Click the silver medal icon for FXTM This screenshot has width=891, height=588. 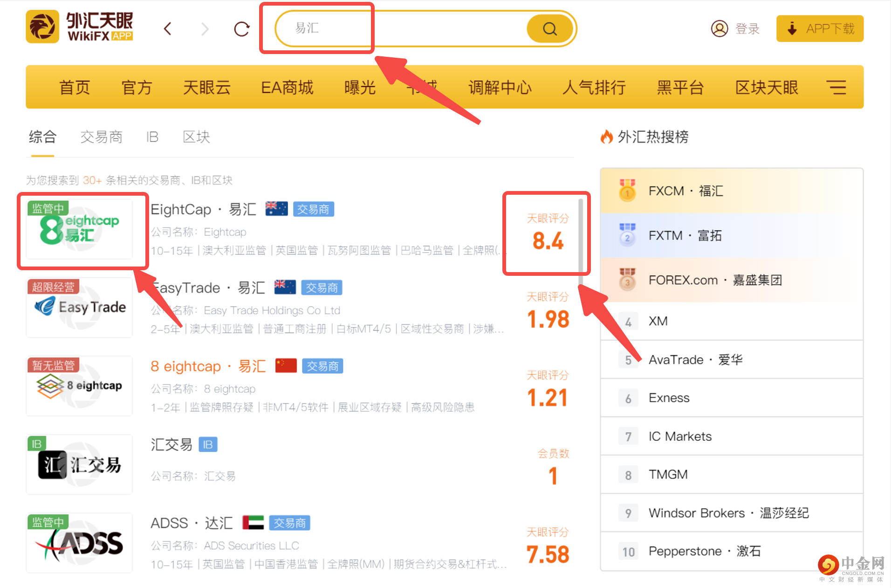[627, 235]
